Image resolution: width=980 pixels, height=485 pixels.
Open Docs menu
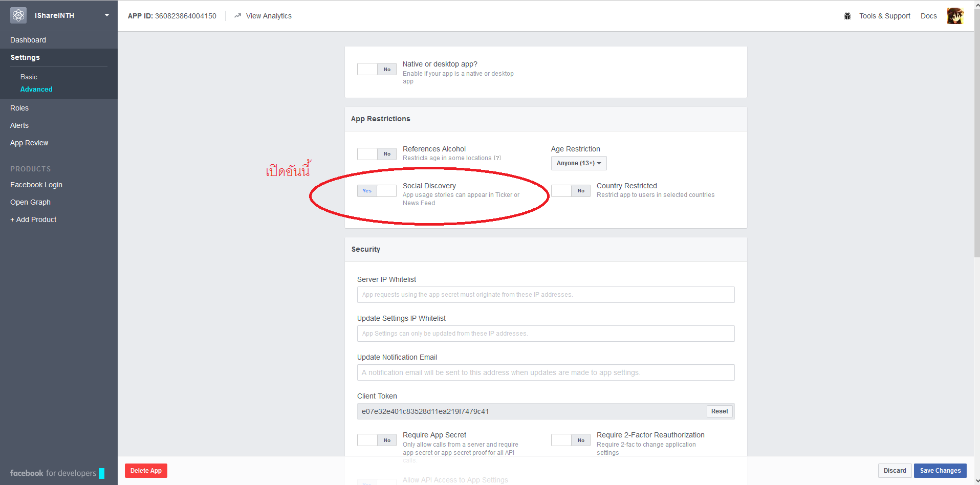(928, 16)
